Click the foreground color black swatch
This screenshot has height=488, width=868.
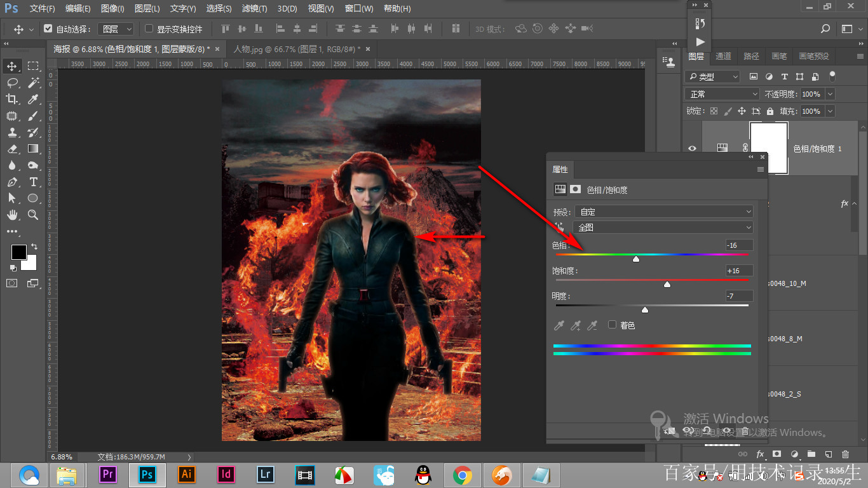[18, 252]
